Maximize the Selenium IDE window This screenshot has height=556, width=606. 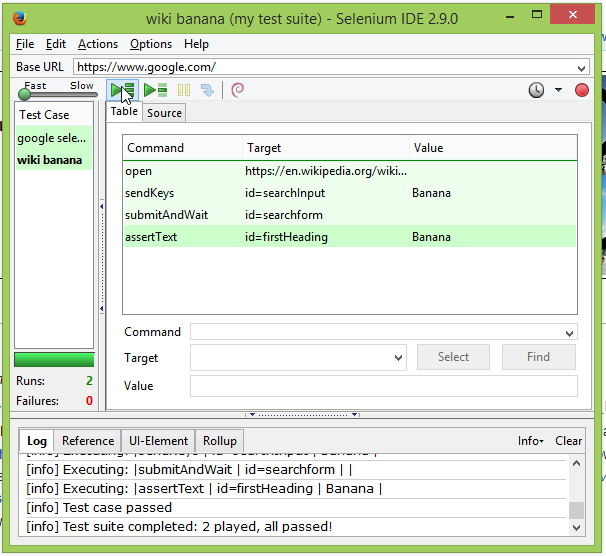[536, 15]
